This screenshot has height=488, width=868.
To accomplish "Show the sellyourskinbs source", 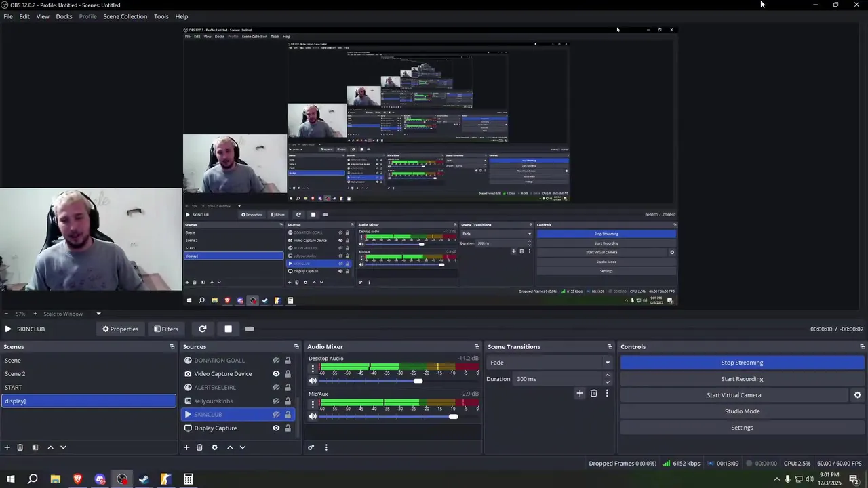I will tap(276, 401).
